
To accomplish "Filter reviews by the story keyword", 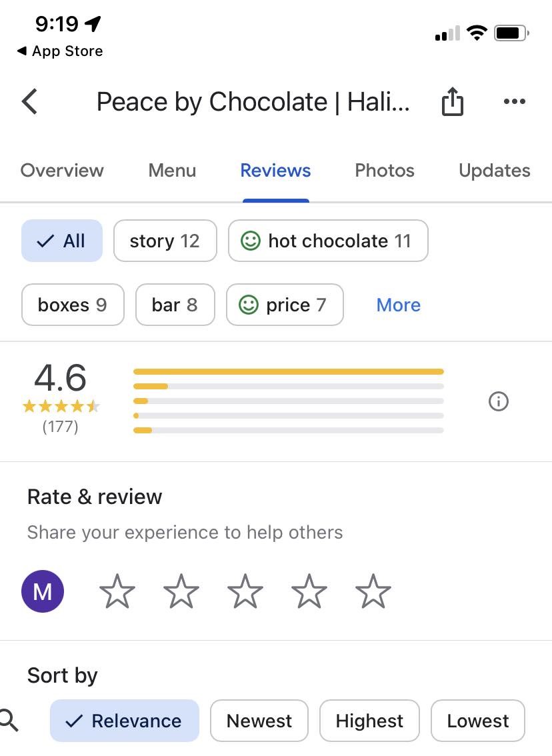I will [165, 241].
